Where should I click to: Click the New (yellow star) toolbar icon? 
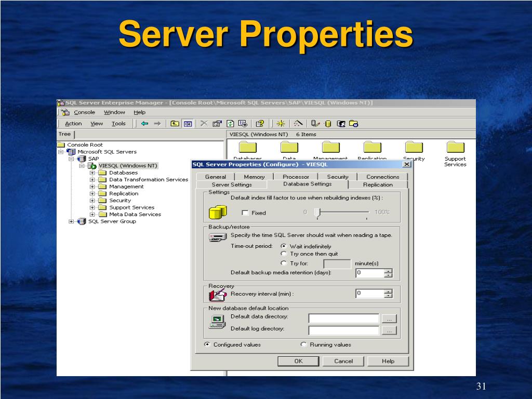pos(281,124)
